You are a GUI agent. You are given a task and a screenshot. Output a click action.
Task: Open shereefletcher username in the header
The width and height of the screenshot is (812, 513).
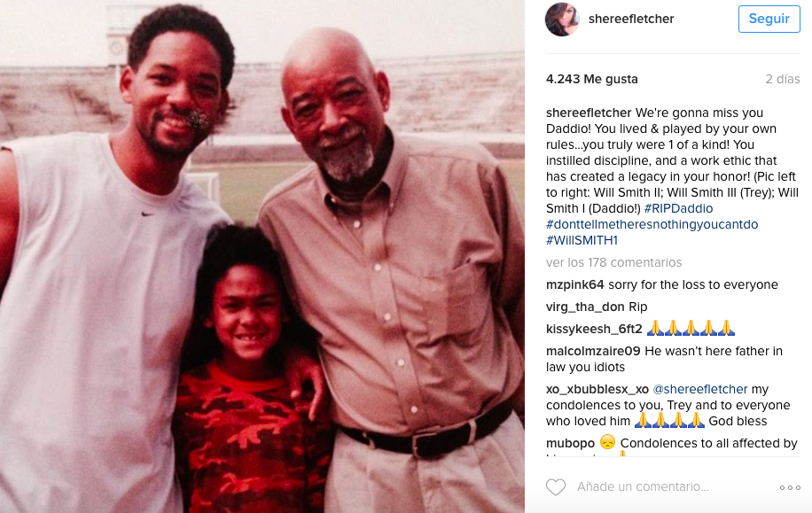point(631,19)
